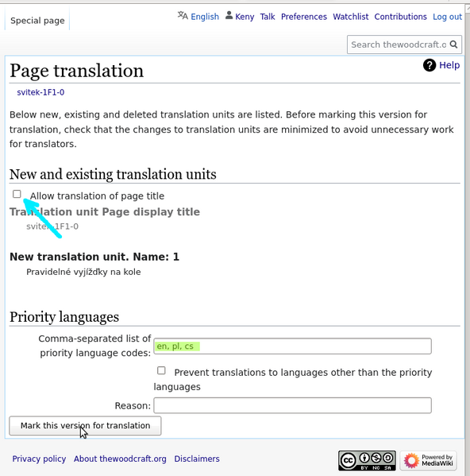Screen dimensions: 470x476
Task: Check Prevent translations to other languages
Action: pyautogui.click(x=161, y=370)
